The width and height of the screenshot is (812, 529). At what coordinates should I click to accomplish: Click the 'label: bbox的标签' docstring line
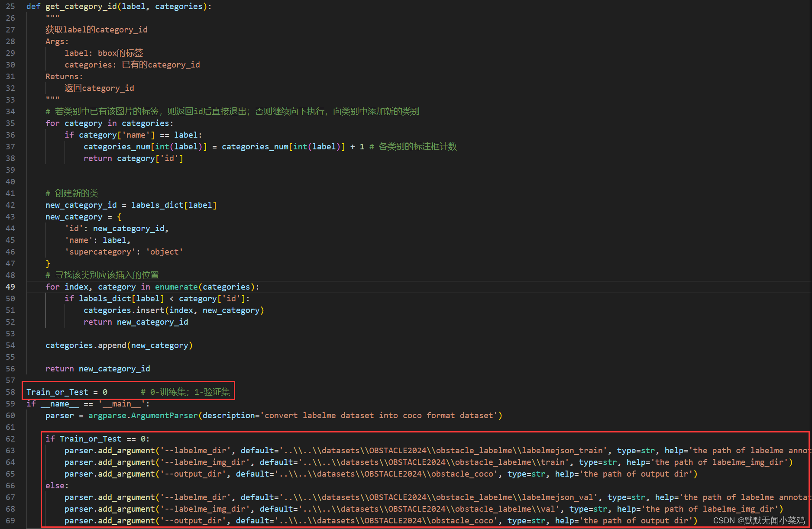click(x=104, y=53)
